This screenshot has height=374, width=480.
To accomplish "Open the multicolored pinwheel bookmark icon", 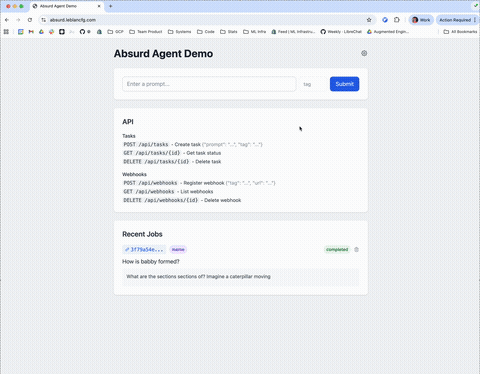I will (51, 32).
